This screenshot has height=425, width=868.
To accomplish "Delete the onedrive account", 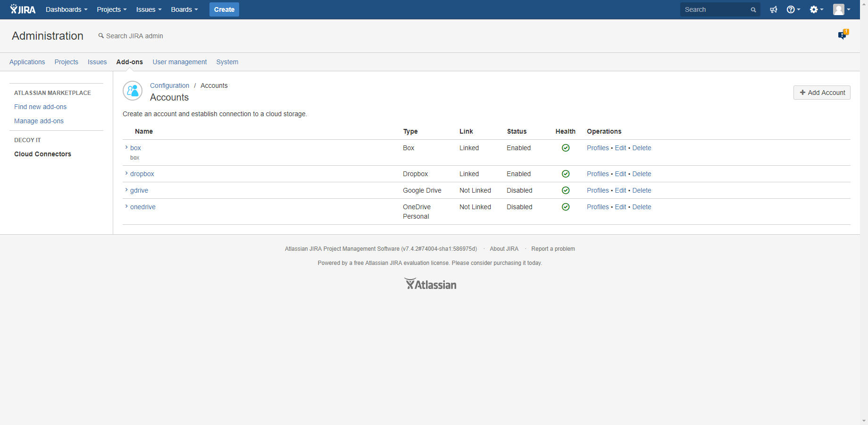I will coord(642,207).
